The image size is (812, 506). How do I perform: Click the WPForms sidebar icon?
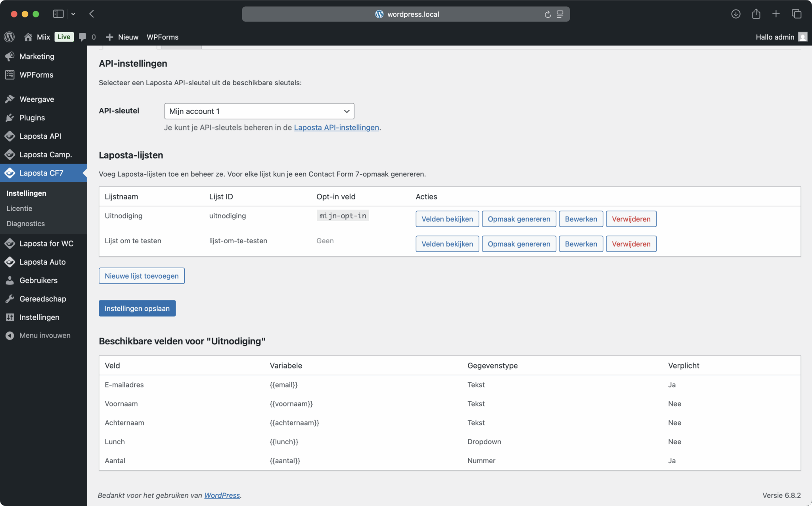(x=10, y=75)
